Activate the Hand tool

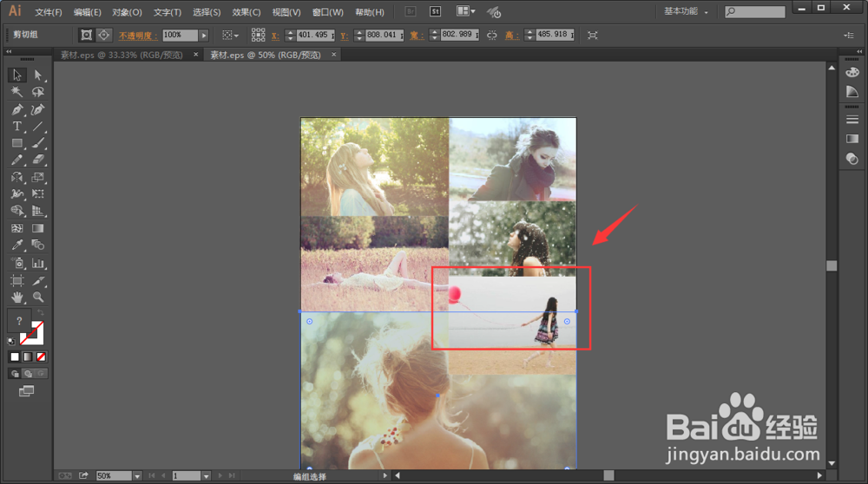[x=17, y=297]
